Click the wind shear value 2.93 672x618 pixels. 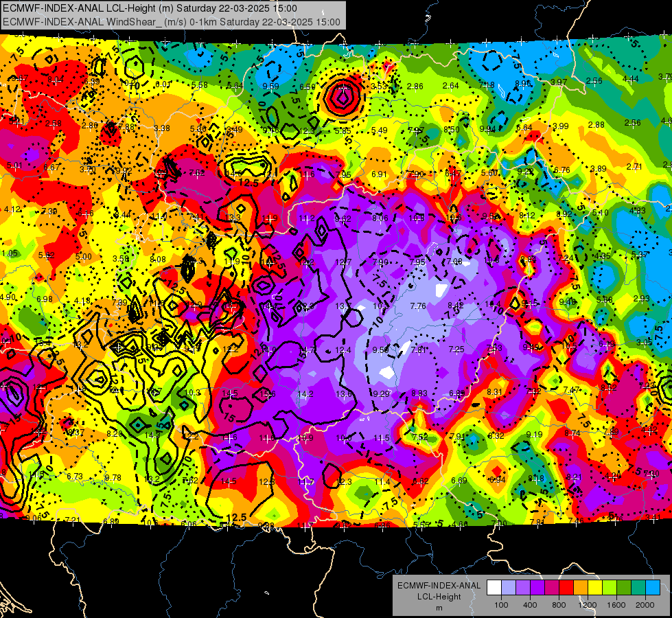tap(642, 298)
